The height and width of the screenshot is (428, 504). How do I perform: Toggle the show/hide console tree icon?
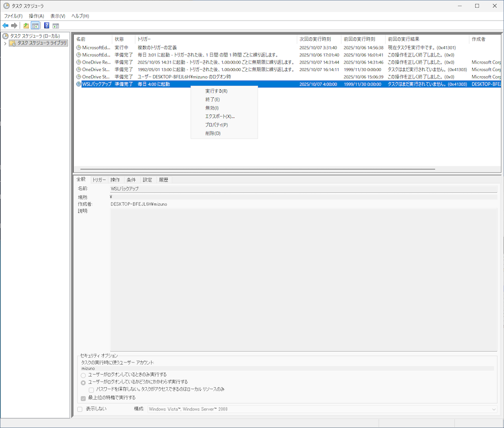35,26
